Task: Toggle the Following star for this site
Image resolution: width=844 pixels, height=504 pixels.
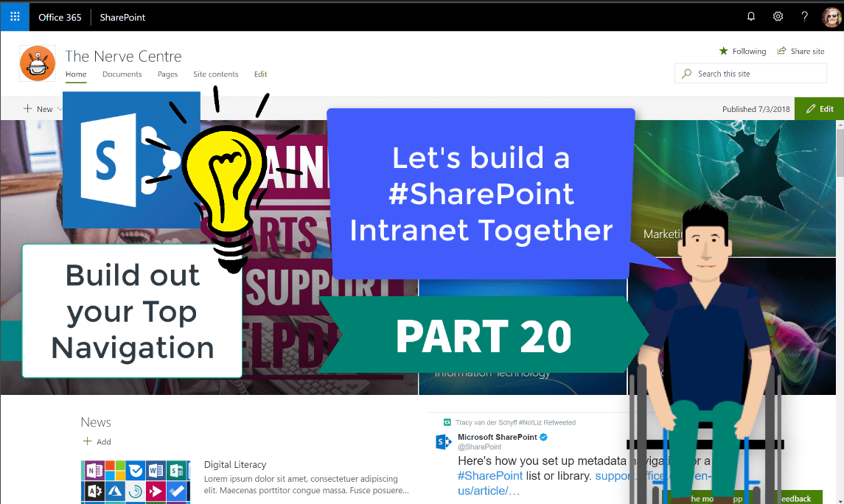Action: (x=743, y=52)
